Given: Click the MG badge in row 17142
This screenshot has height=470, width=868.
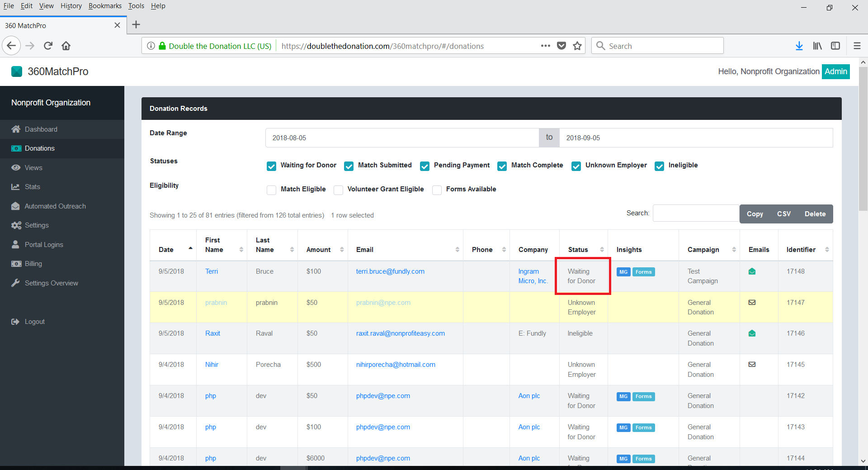Looking at the screenshot, I should 623,396.
